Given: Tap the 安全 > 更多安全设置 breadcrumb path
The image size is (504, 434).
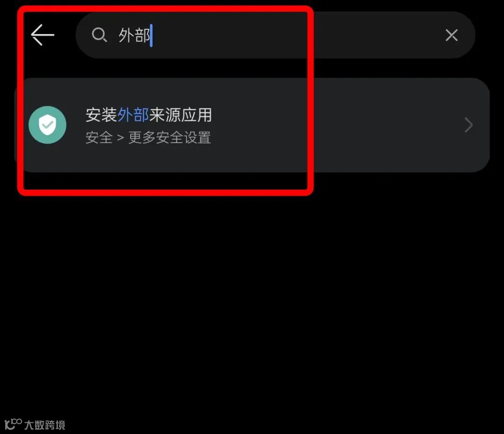Looking at the screenshot, I should pos(148,138).
